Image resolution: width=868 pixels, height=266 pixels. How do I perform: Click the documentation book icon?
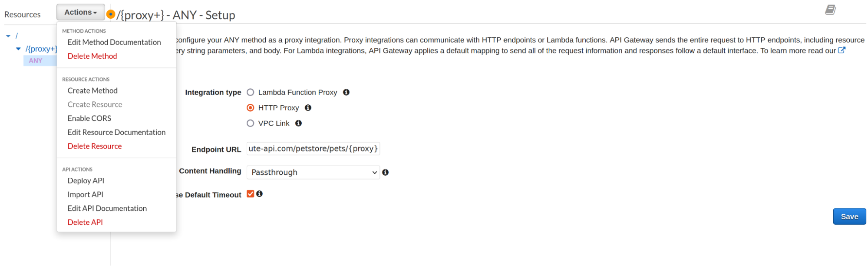[830, 10]
